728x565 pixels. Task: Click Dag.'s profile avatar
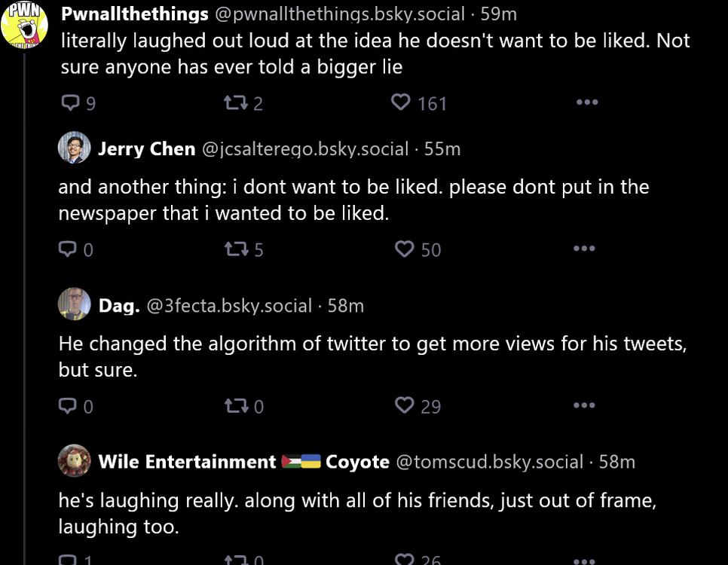point(74,304)
